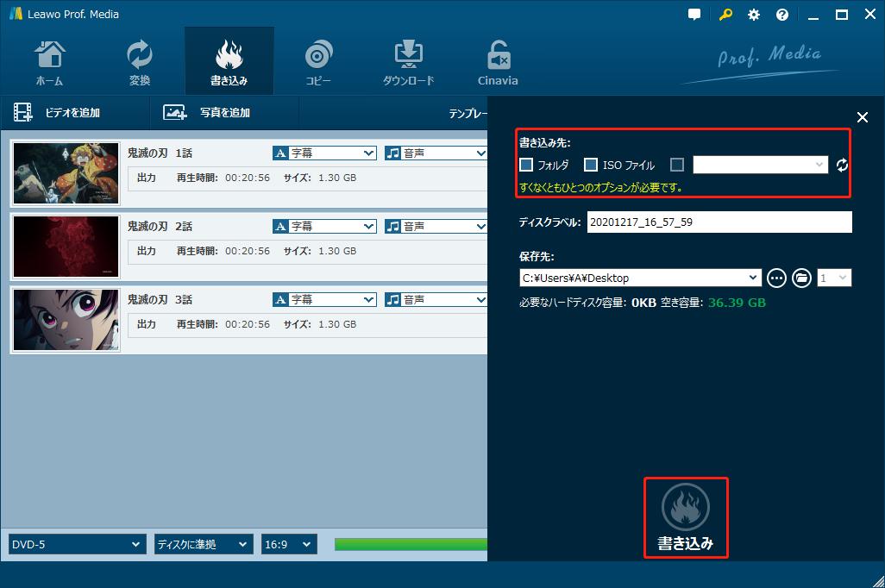
Task: Open audio (音声) dropdown for 鬼滅の刃 3話
Action: point(436,300)
